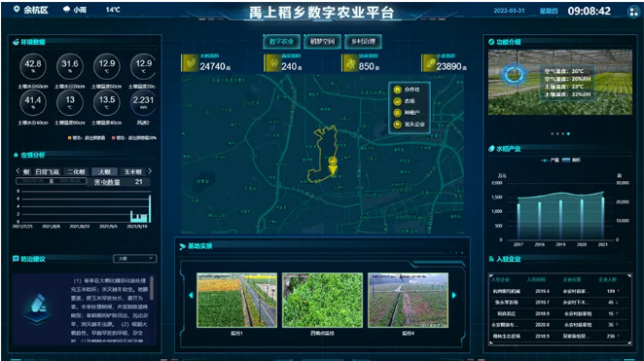Switch to the 数字农业 tab
The image size is (644, 361).
(281, 42)
